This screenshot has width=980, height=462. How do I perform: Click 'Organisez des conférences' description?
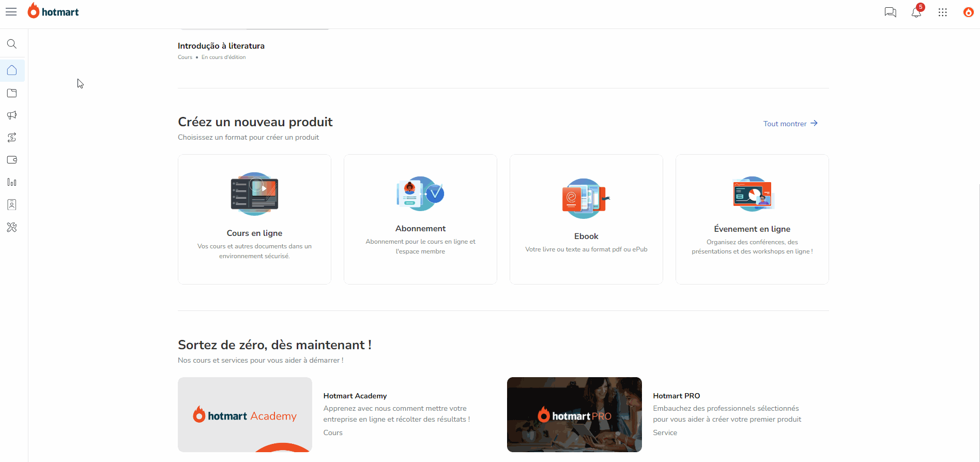(752, 247)
